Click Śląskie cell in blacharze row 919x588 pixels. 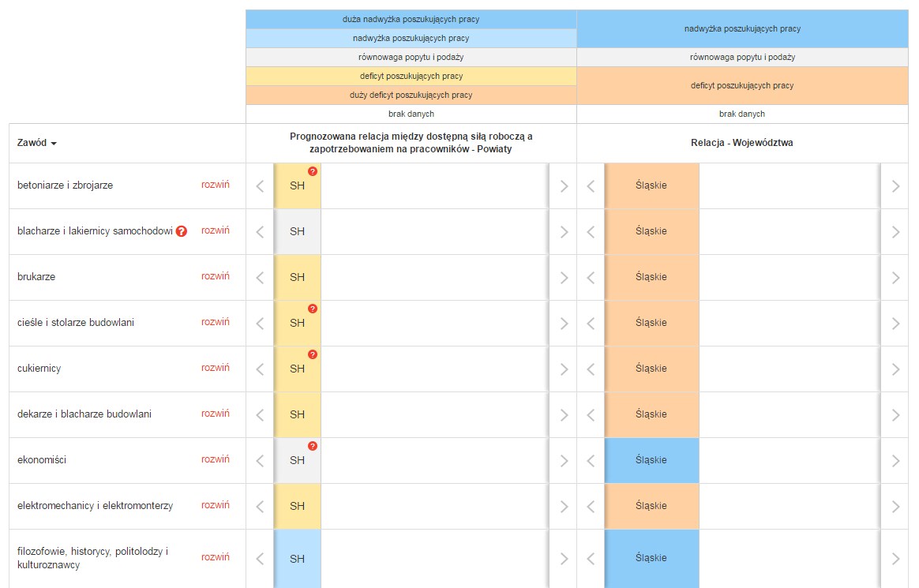[x=651, y=231]
